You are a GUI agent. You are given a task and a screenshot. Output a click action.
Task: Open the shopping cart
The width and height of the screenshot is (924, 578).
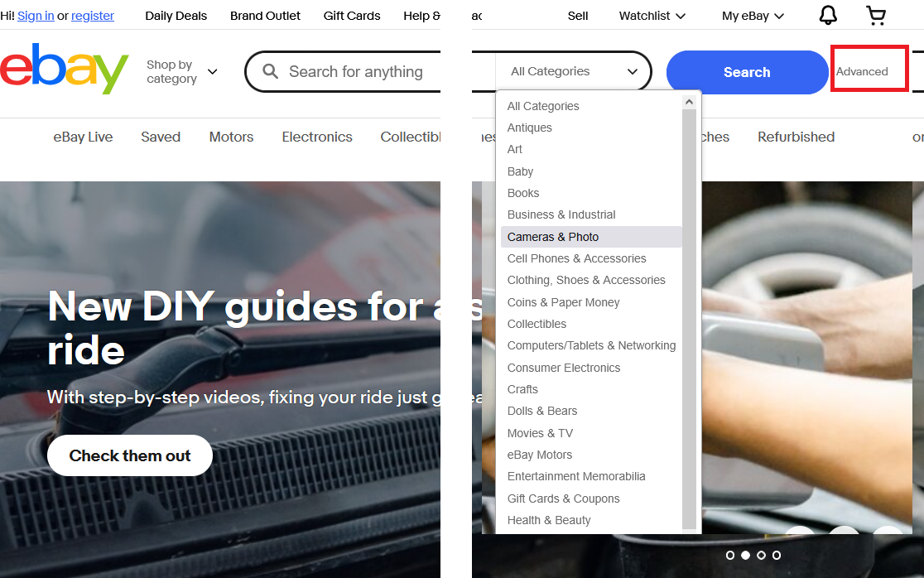click(875, 15)
